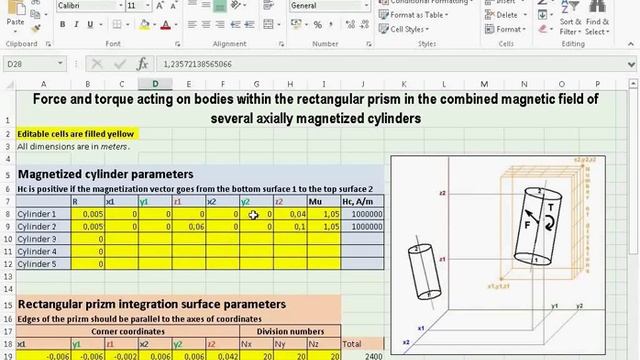Open Sort & Filter menu
This screenshot has height=360, width=640.
click(570, 17)
